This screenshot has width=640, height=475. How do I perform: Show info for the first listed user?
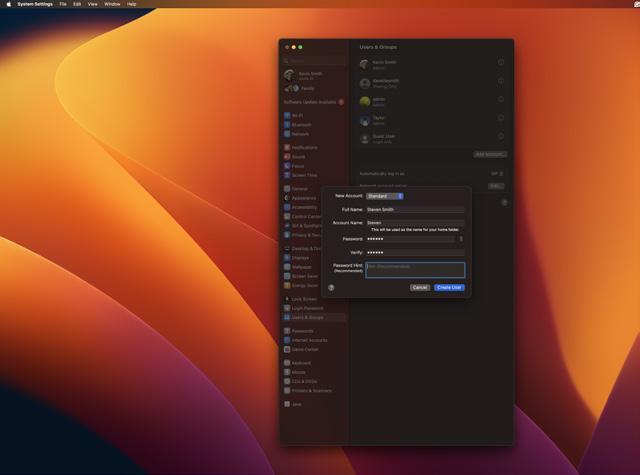click(x=501, y=62)
